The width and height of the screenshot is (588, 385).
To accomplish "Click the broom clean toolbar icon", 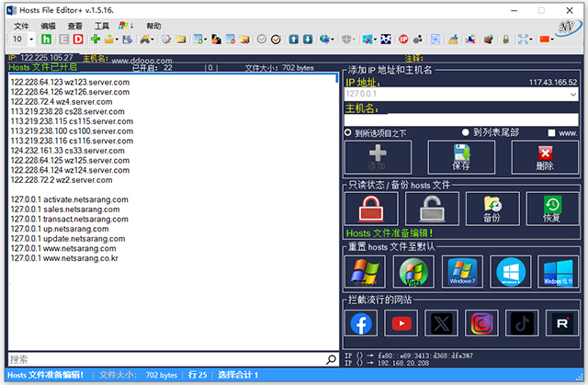I will point(453,40).
